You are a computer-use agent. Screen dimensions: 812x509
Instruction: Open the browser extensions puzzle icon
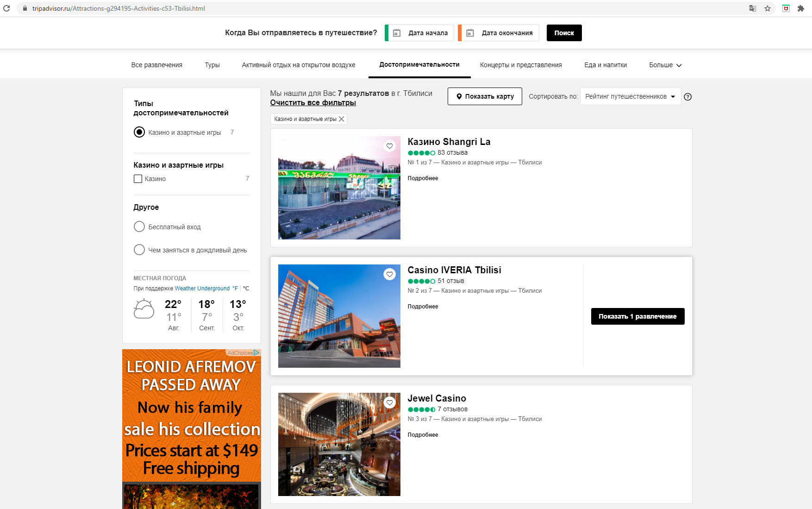[x=800, y=8]
